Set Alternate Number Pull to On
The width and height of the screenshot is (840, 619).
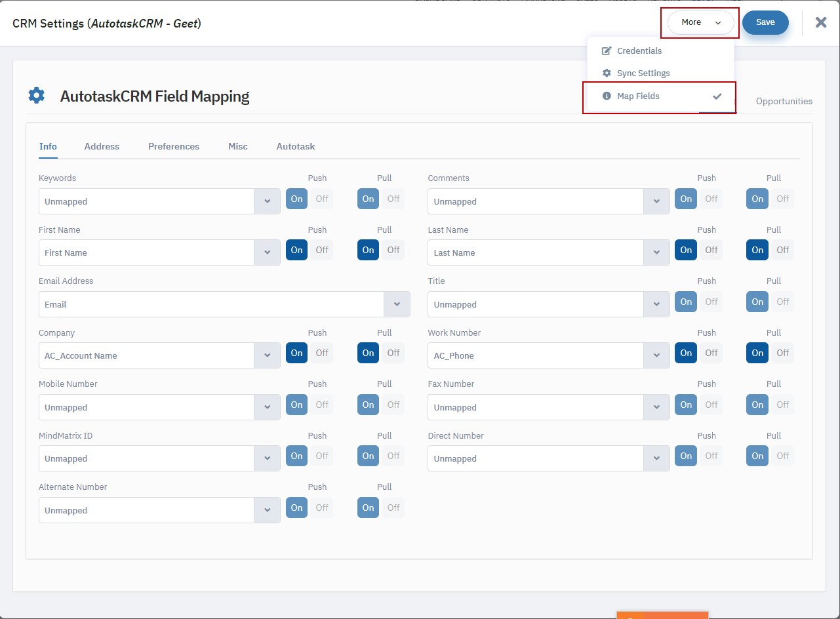[x=368, y=508]
